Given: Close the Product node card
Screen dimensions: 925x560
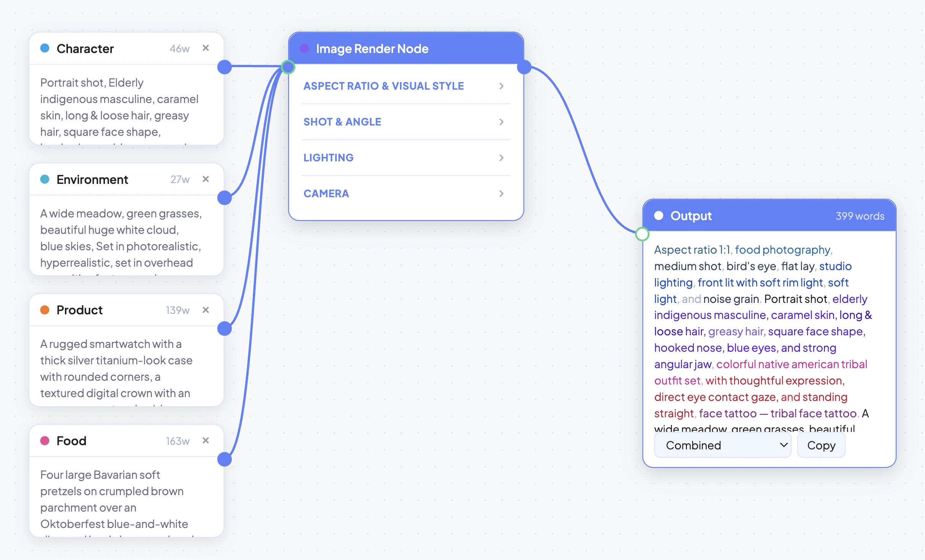Looking at the screenshot, I should 206,310.
